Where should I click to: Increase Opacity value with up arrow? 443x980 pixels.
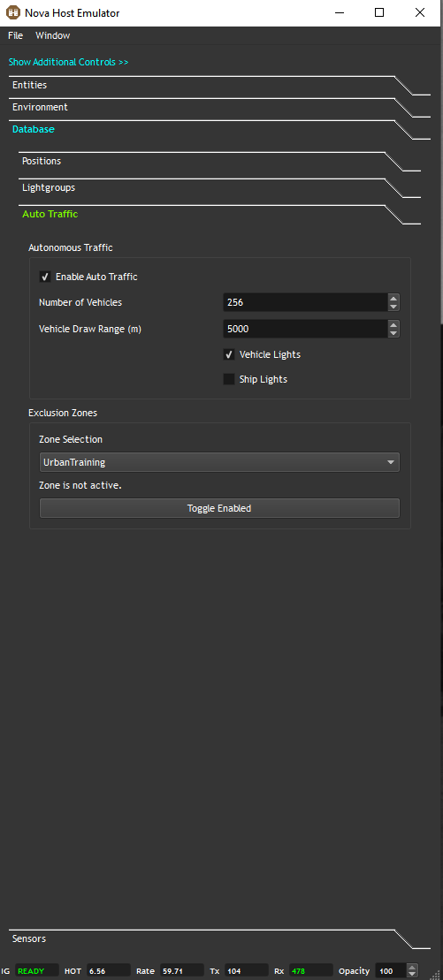tap(412, 968)
